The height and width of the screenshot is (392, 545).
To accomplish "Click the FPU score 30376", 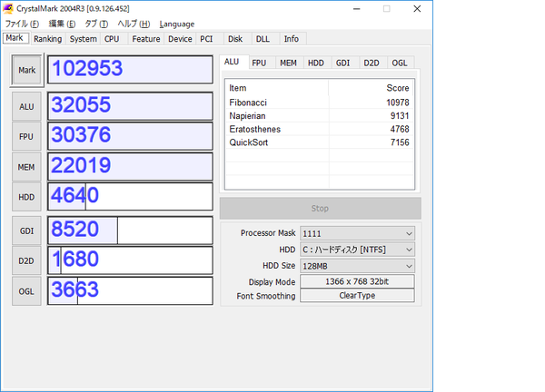I will pos(130,136).
